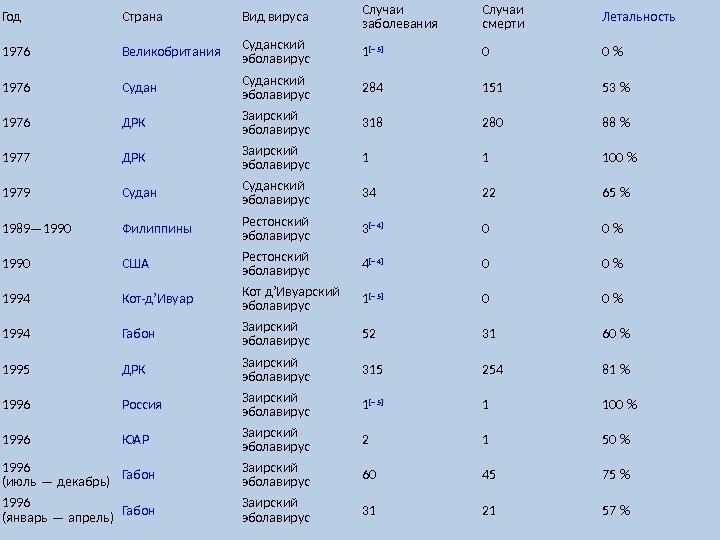Open the Летальность column header link
The image size is (720, 540).
point(638,17)
